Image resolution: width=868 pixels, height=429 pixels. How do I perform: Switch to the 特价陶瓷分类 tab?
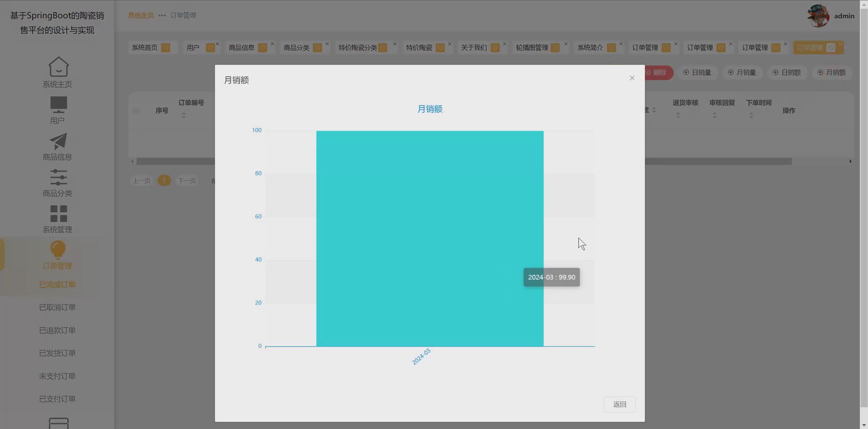358,48
